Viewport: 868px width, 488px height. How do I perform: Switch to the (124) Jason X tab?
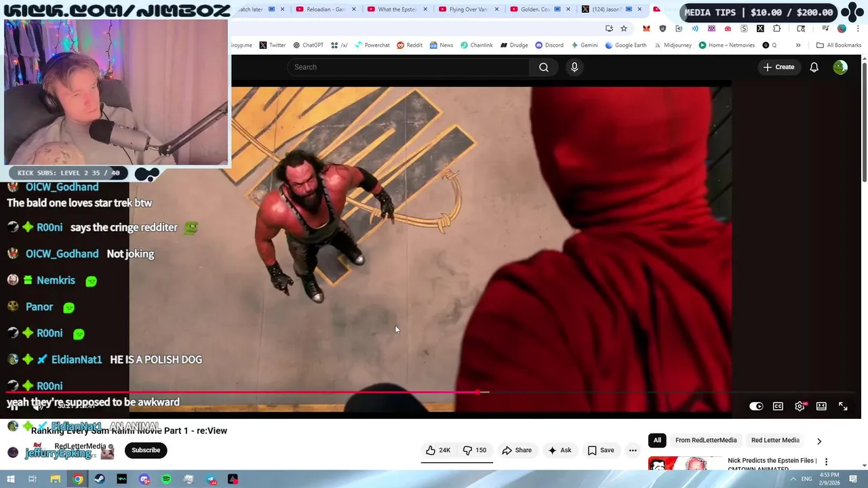(x=611, y=9)
